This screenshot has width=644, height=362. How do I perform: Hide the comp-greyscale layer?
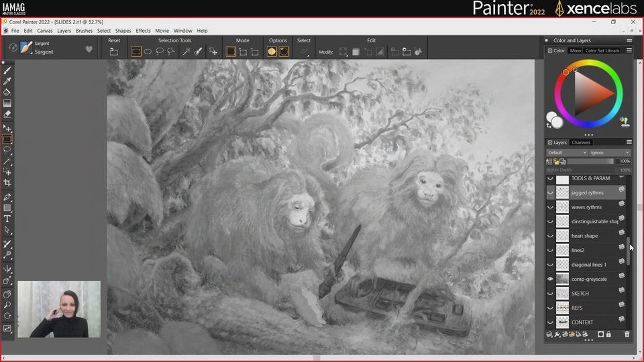(x=550, y=279)
